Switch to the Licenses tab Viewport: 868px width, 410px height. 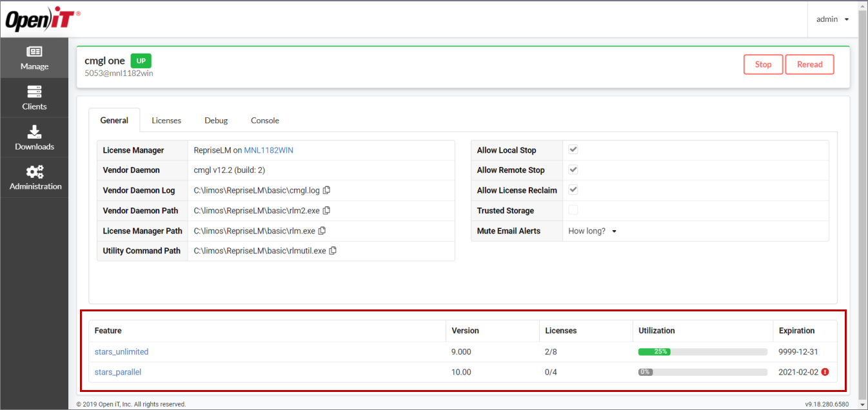[166, 121]
